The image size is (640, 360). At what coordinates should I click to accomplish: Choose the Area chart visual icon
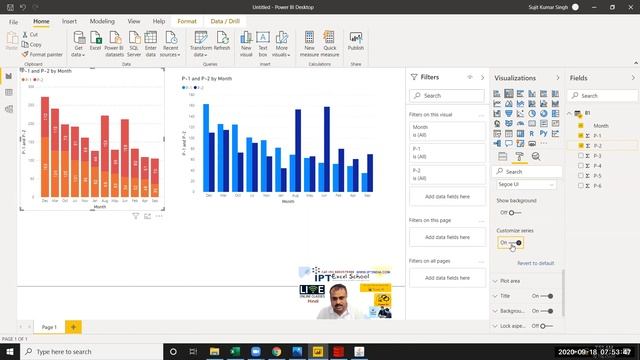(509, 104)
